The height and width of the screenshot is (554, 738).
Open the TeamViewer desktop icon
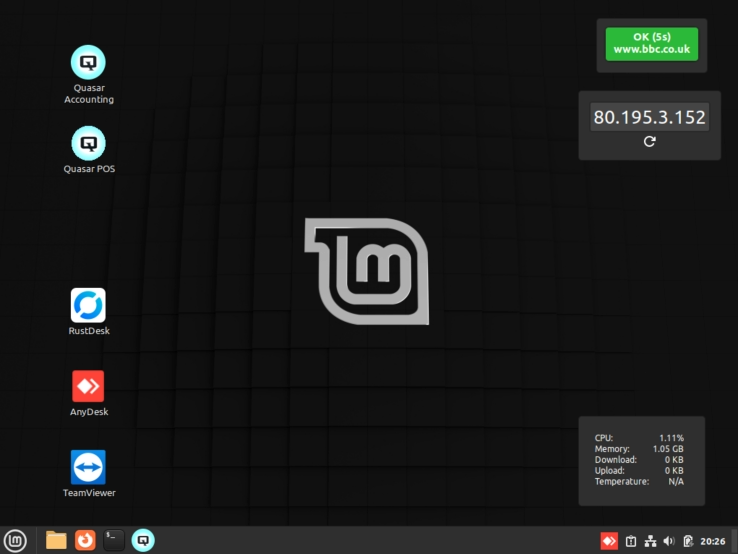(89, 467)
